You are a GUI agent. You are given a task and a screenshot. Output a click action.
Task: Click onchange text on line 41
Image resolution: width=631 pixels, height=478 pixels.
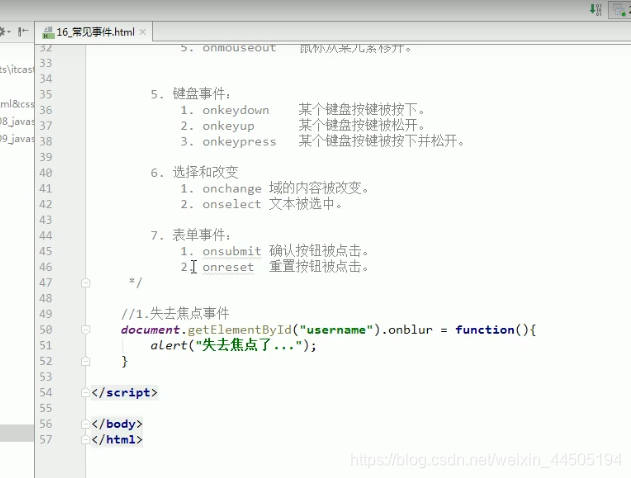click(232, 189)
